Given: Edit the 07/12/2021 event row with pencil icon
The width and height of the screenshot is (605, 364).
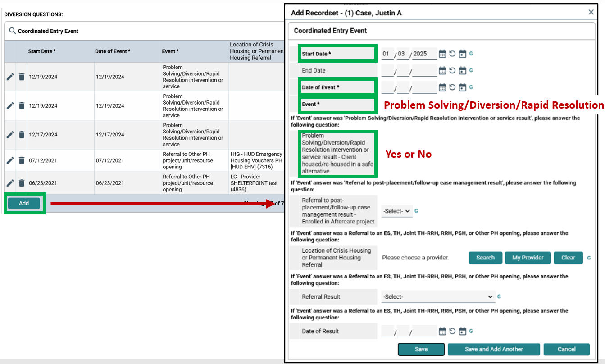Looking at the screenshot, I should tap(10, 160).
